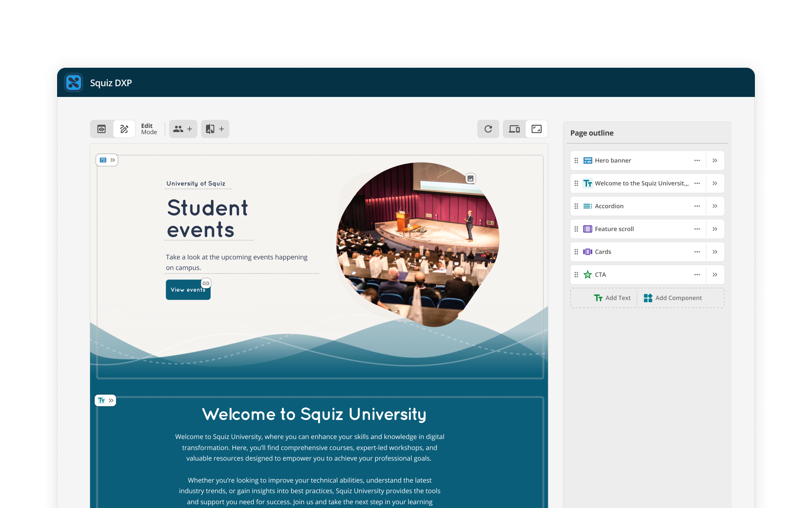This screenshot has width=812, height=508.
Task: Click the Page outline panel label
Action: tap(592, 133)
